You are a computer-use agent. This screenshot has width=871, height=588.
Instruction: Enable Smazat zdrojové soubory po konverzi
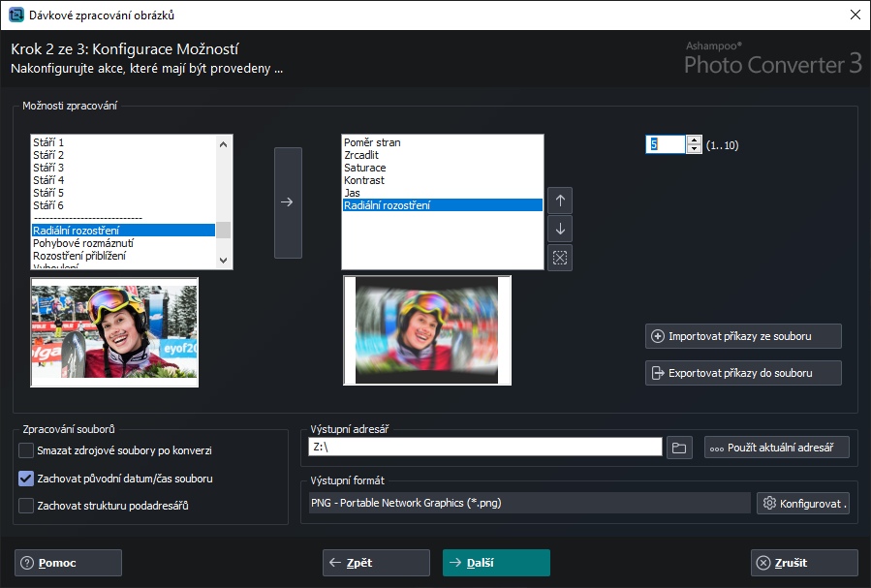coord(26,450)
